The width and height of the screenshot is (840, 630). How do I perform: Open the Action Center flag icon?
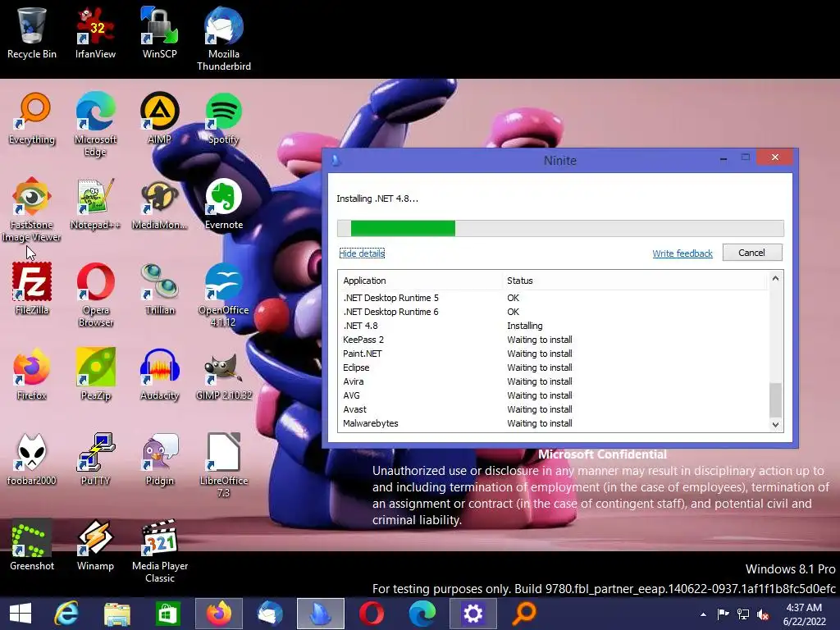click(x=724, y=614)
